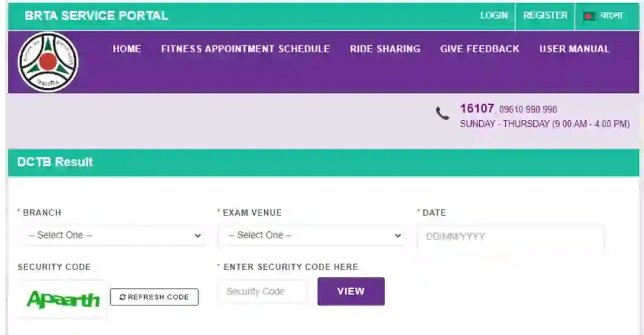The image size is (644, 335).
Task: Click the purple View button
Action: pos(351,291)
